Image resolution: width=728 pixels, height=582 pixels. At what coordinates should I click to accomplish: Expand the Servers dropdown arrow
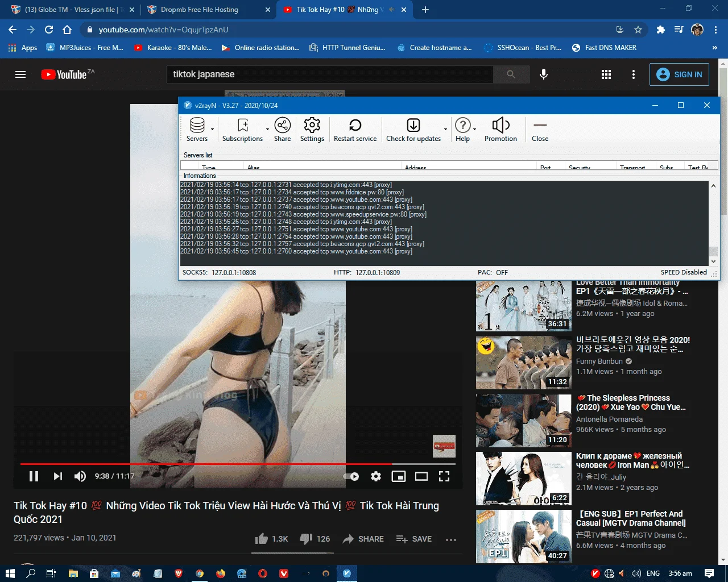[x=213, y=130]
